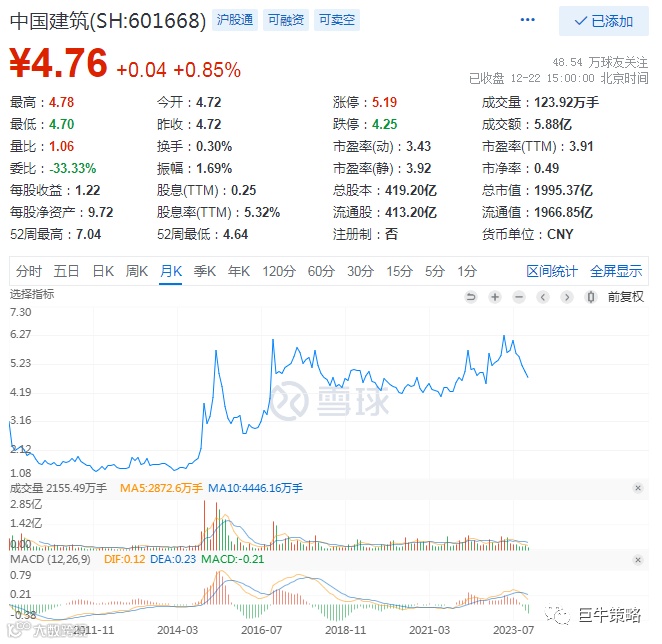This screenshot has width=662, height=644.
Task: Click the MA5:2872.6万手 indicator label
Action: click(x=161, y=488)
